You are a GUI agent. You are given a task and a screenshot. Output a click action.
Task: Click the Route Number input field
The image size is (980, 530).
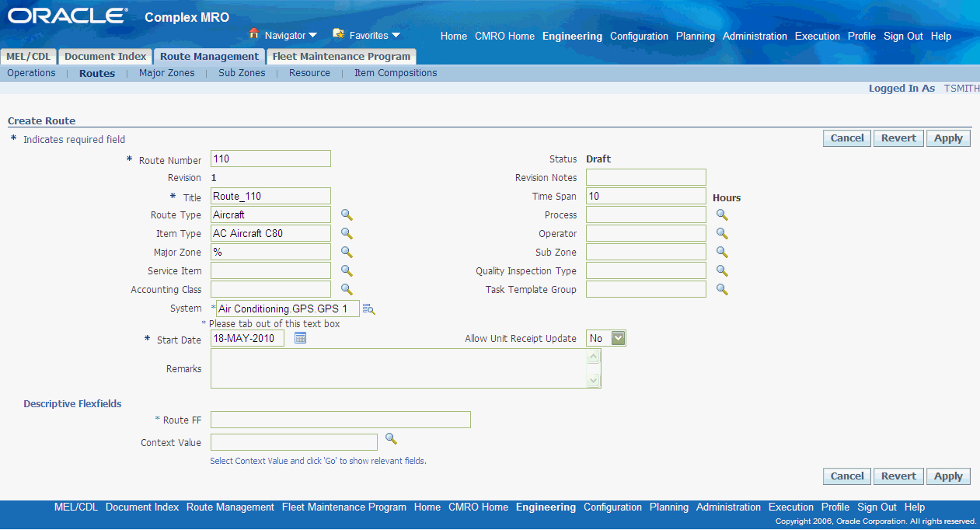click(270, 159)
